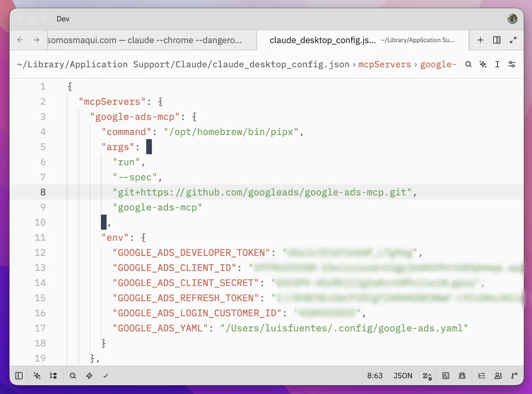The height and width of the screenshot is (394, 532).
Task: Select the claude_desktop_config.json tab
Action: [363, 40]
